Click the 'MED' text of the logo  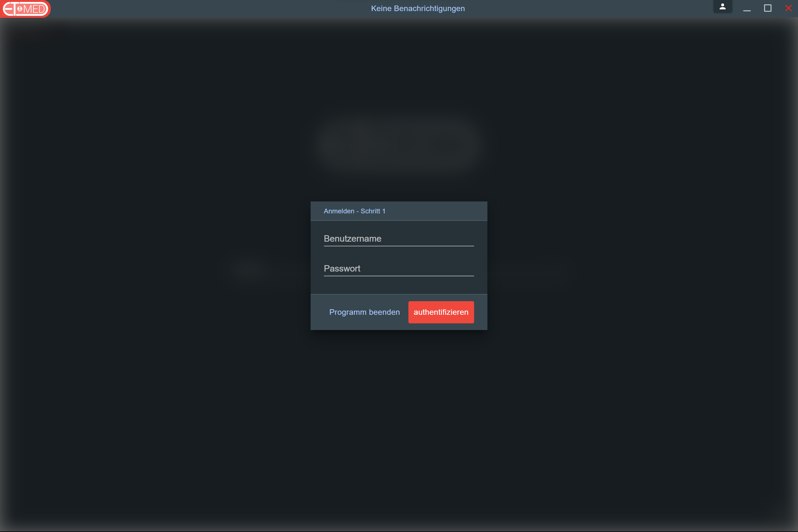point(35,9)
